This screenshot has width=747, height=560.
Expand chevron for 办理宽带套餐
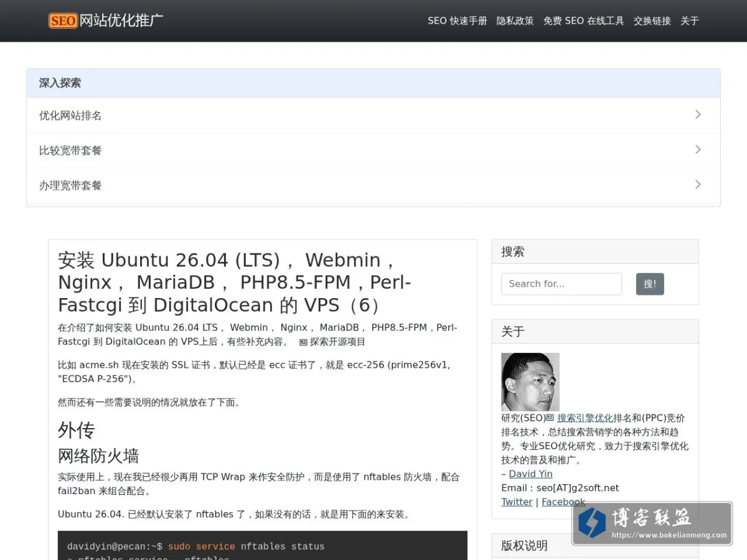point(698,184)
